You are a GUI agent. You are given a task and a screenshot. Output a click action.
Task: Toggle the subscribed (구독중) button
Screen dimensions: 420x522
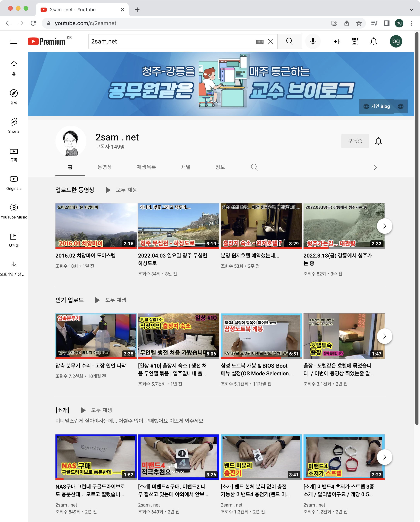tap(355, 141)
